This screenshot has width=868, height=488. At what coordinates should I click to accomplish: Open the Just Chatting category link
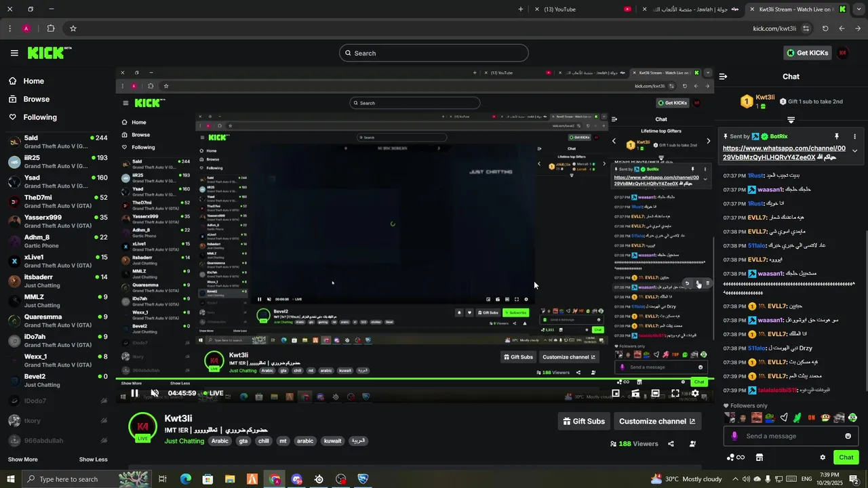(184, 441)
